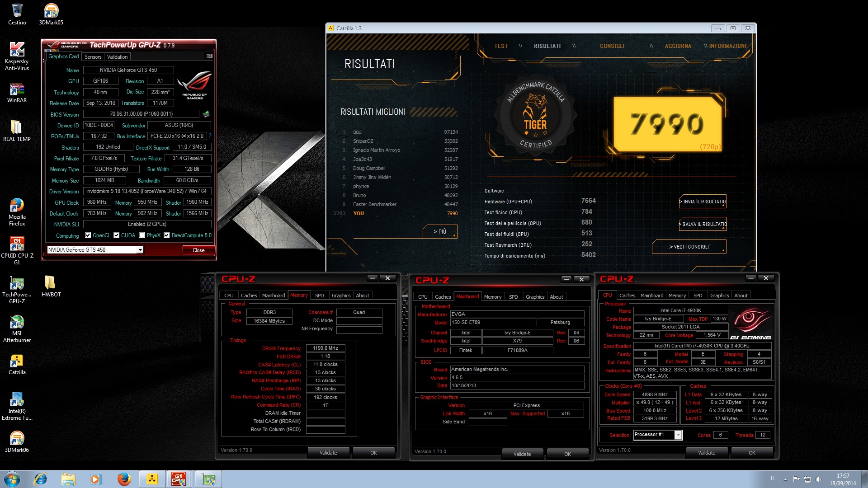
Task: Select the Caches tab in the CPU CPU-Z window
Action: (x=627, y=296)
